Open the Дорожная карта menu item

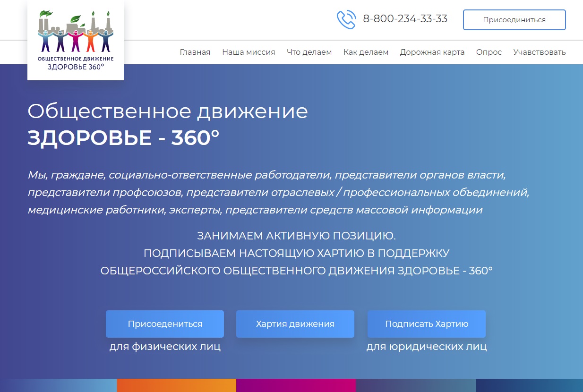[x=432, y=52]
